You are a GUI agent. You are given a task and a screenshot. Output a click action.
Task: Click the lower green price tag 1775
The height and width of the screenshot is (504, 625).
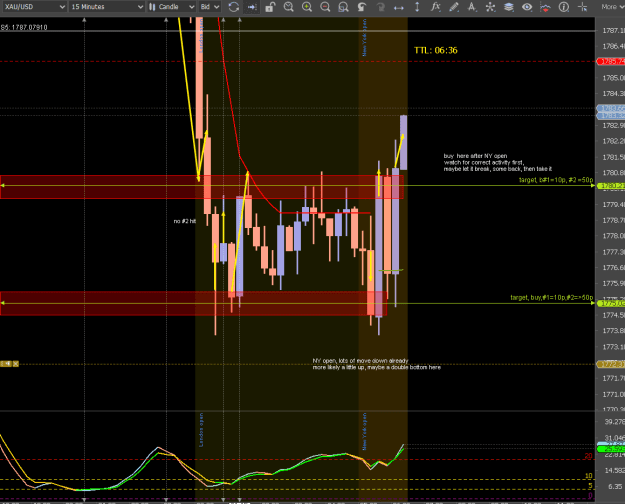tap(611, 303)
